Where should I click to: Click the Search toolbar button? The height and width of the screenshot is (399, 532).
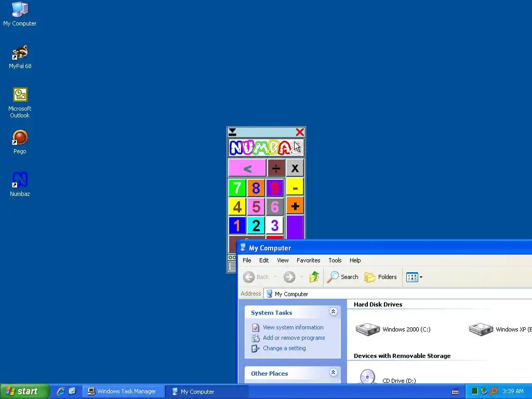coord(343,277)
